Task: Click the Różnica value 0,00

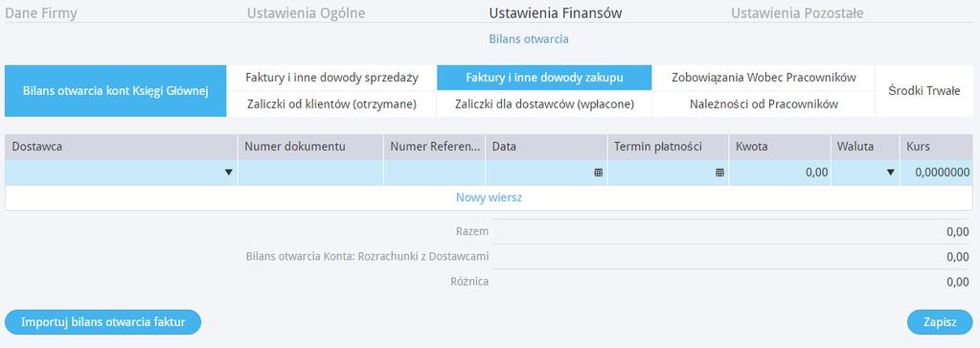Action: coord(958,282)
